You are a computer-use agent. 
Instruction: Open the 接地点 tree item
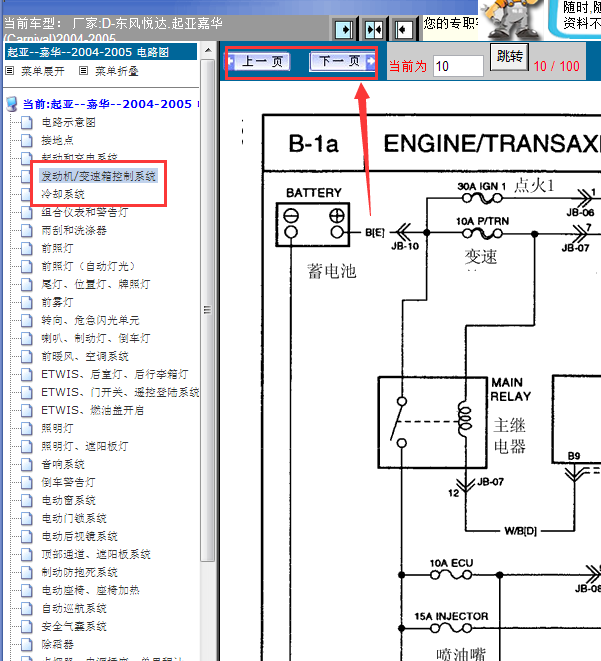point(57,140)
